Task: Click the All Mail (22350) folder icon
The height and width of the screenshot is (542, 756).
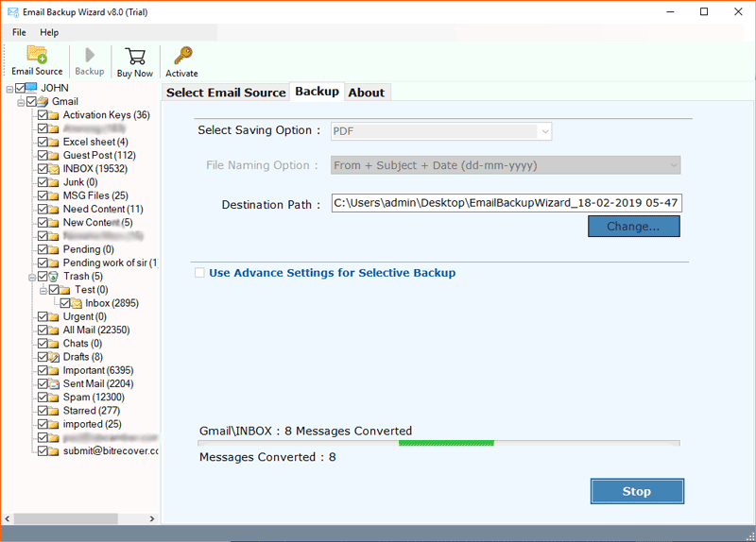Action: (x=54, y=330)
